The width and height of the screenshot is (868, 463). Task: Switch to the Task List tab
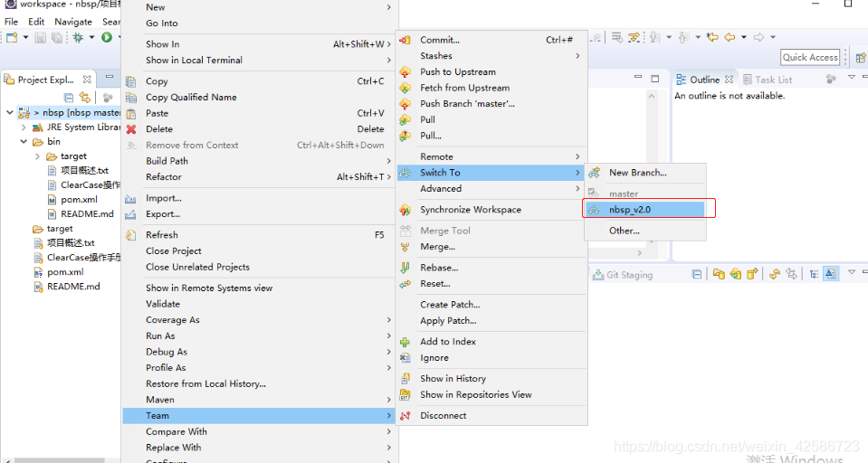pos(768,80)
